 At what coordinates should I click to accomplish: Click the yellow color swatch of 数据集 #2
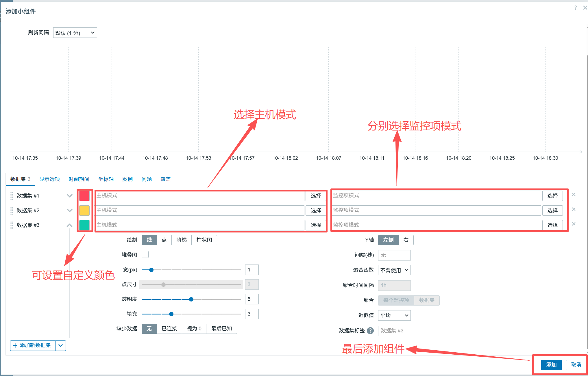(x=84, y=211)
